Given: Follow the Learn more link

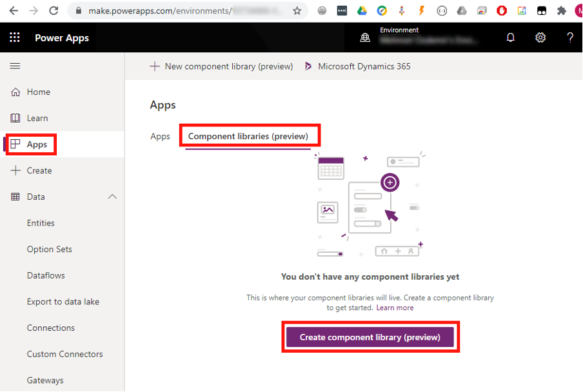Looking at the screenshot, I should 395,308.
